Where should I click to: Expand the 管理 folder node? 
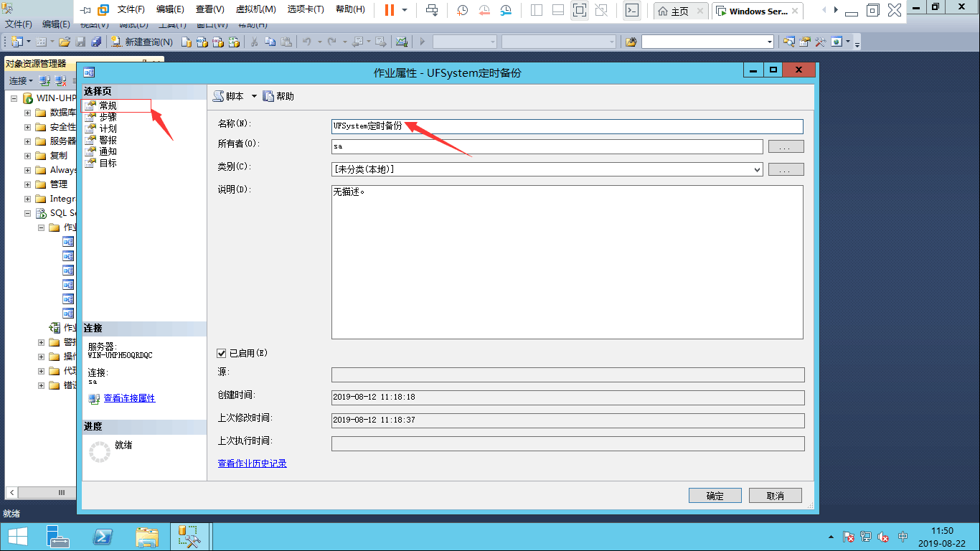point(27,184)
